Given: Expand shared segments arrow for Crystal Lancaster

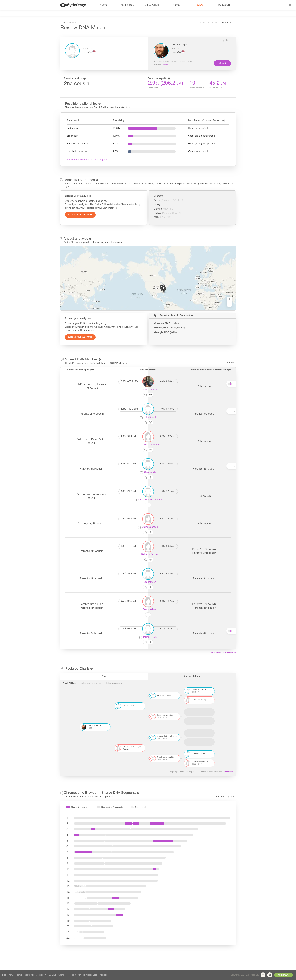Looking at the screenshot, I should [231, 384].
